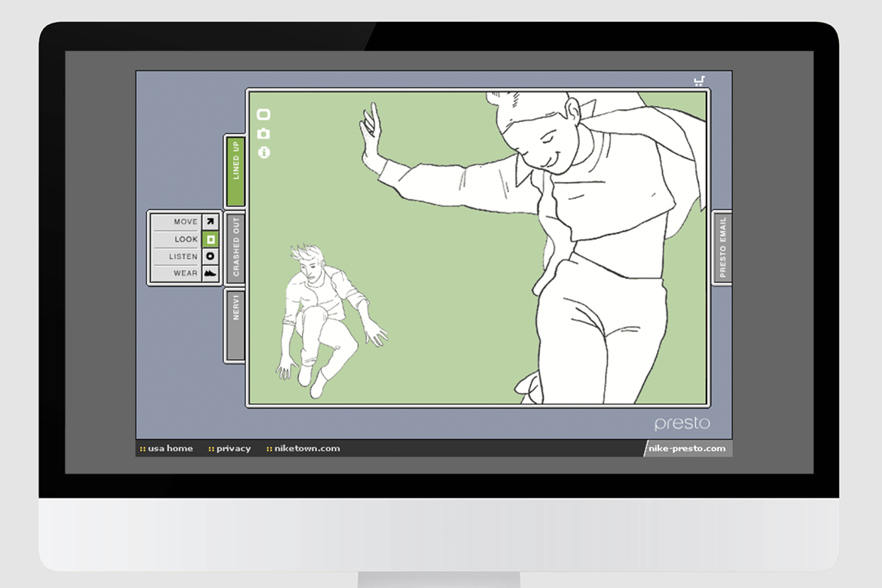The height and width of the screenshot is (588, 882).
Task: Click the camera icon in green panel
Action: click(x=264, y=134)
